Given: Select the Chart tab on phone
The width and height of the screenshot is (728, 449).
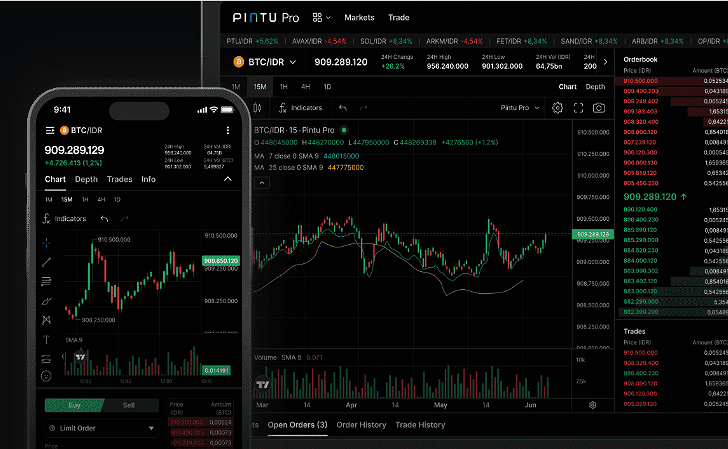Looking at the screenshot, I should (x=55, y=179).
